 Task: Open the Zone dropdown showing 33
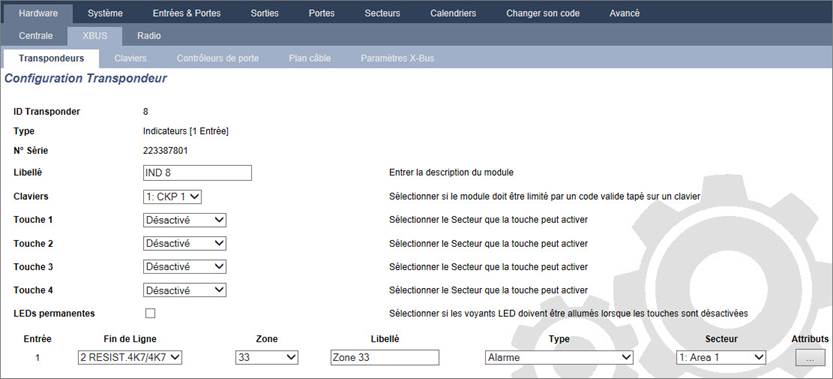tap(267, 358)
